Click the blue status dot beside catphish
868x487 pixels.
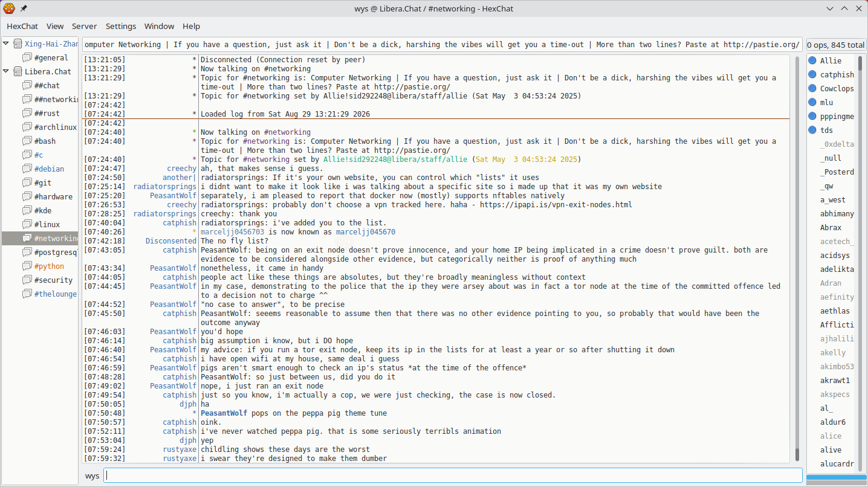pyautogui.click(x=812, y=74)
